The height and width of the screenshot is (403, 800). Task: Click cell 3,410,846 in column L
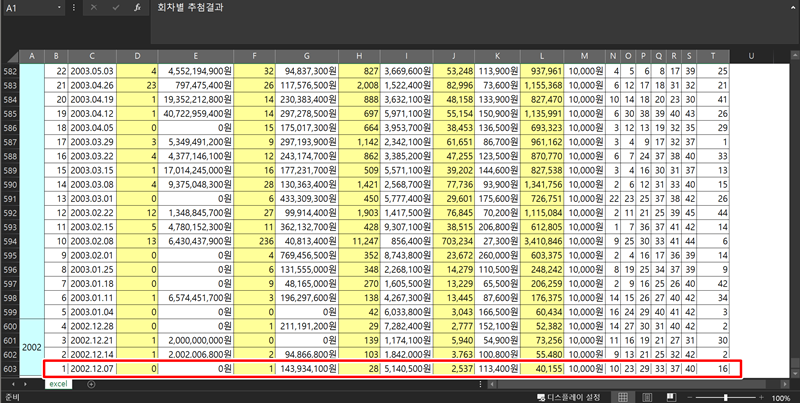[542, 241]
